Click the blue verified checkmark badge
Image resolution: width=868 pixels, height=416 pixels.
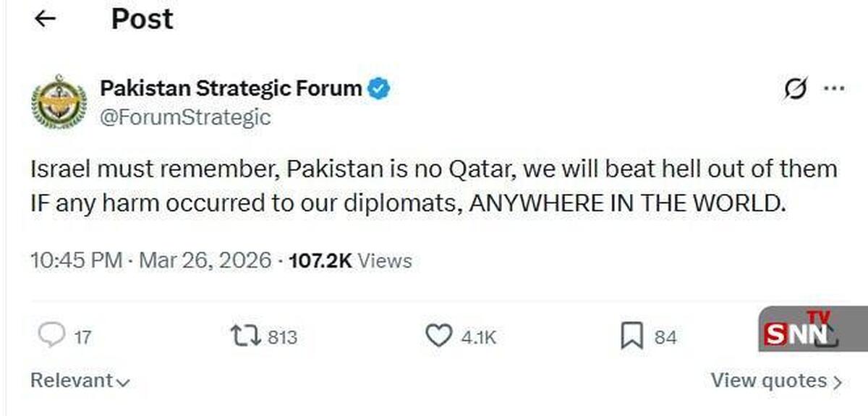pos(379,89)
